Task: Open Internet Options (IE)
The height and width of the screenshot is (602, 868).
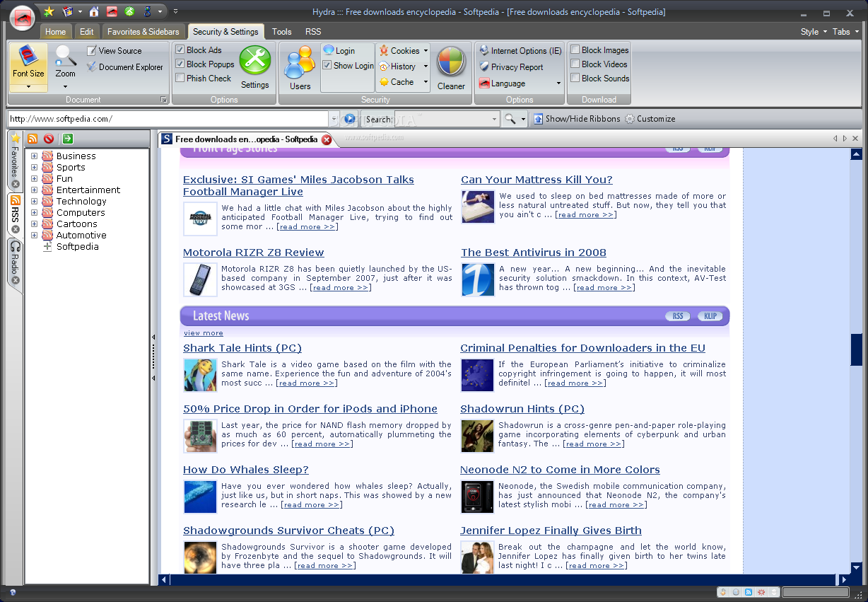Action: point(520,51)
